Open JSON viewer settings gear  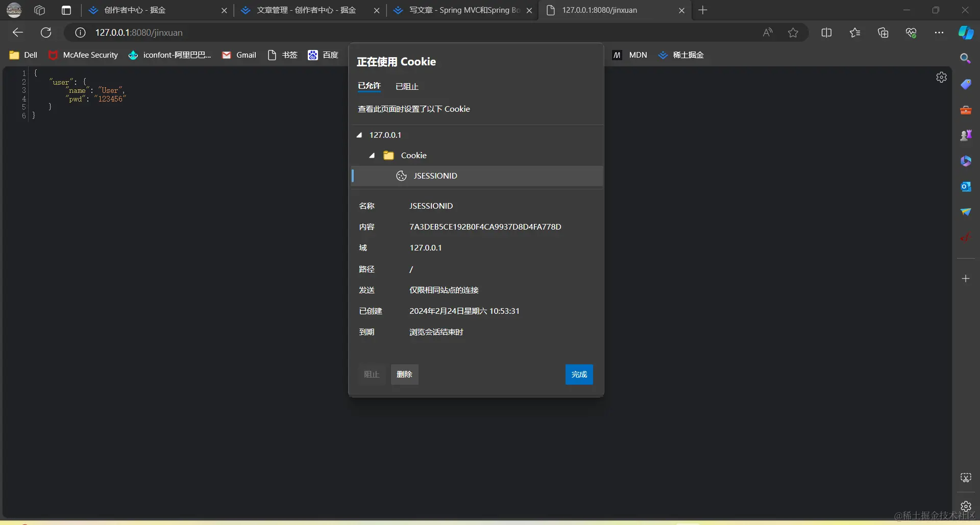[942, 77]
